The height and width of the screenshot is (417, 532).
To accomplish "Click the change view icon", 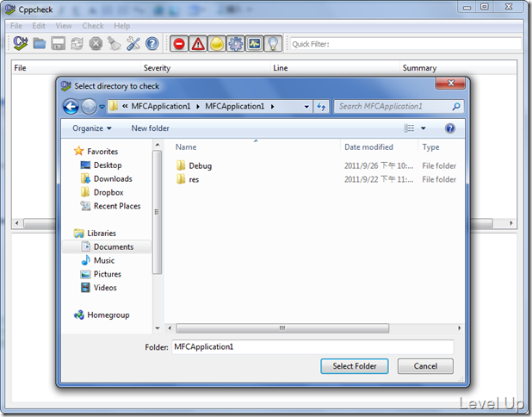I will [409, 128].
